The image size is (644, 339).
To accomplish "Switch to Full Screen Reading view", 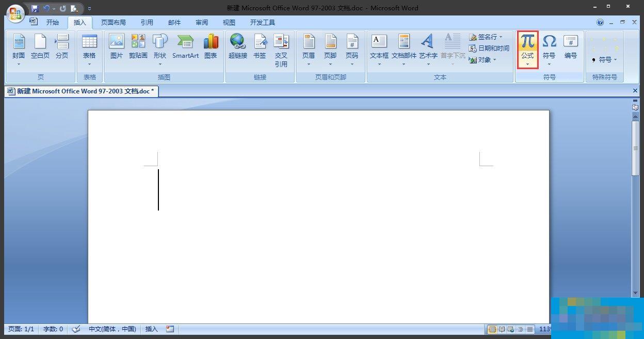I will click(502, 329).
